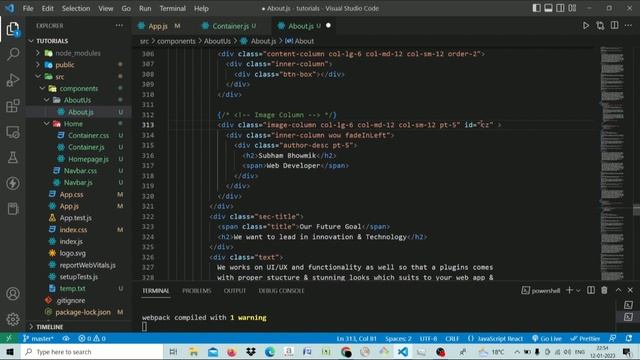
Task: Open Customize Layout icon
Action: tap(572, 8)
